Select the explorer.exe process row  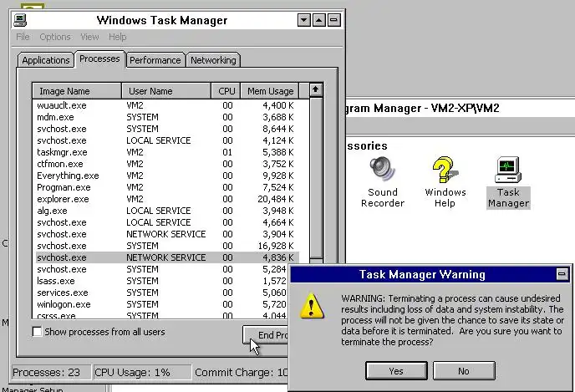tap(167, 199)
